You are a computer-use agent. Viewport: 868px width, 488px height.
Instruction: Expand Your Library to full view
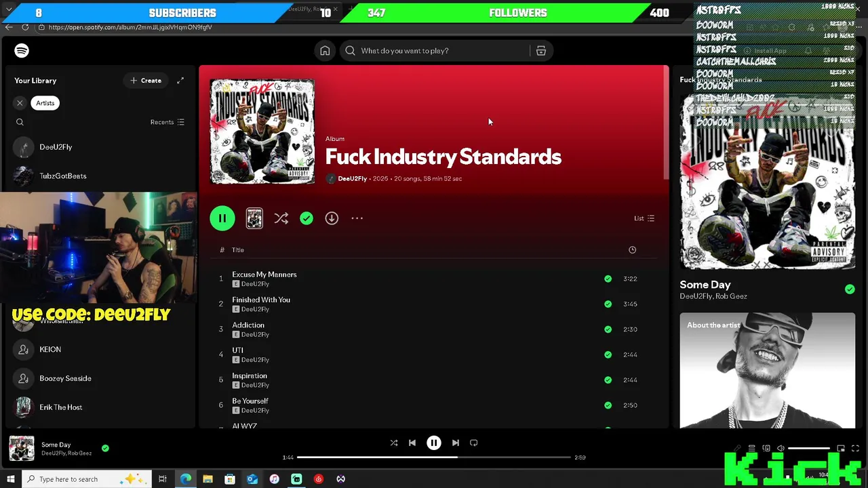(x=180, y=81)
